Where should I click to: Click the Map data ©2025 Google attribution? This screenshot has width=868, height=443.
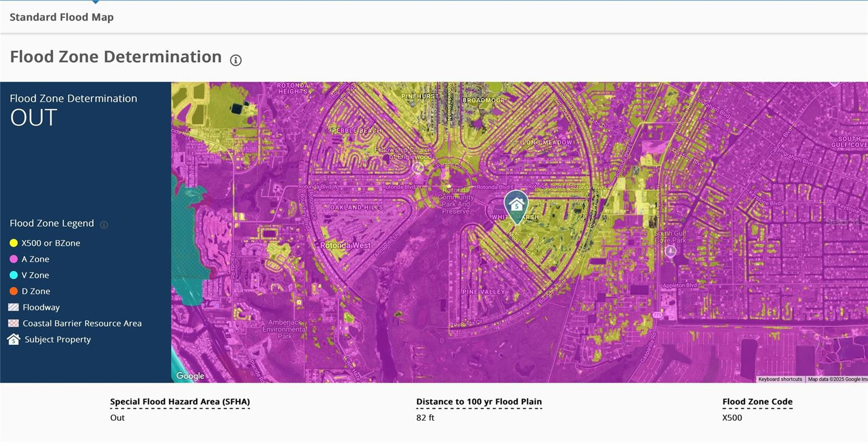[837, 380]
